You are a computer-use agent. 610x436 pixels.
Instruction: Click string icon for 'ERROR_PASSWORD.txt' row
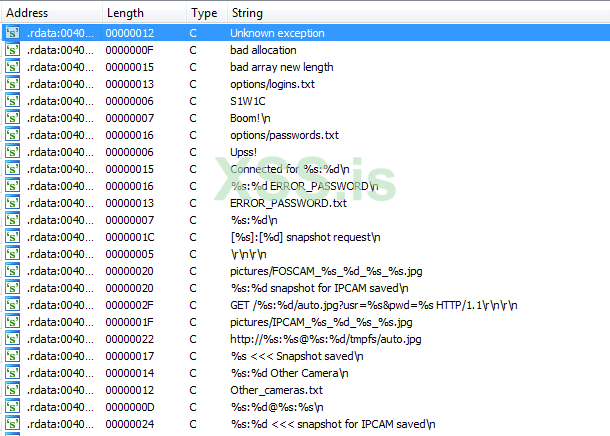[12, 203]
